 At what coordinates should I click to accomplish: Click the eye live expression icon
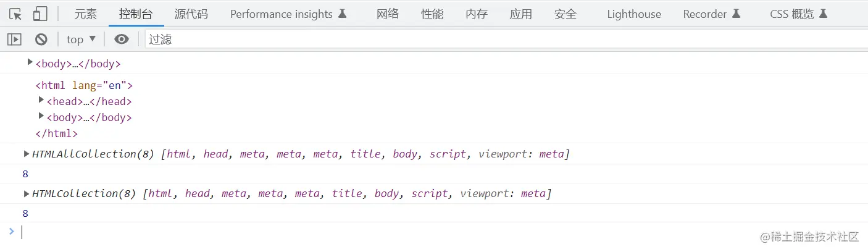coord(122,40)
